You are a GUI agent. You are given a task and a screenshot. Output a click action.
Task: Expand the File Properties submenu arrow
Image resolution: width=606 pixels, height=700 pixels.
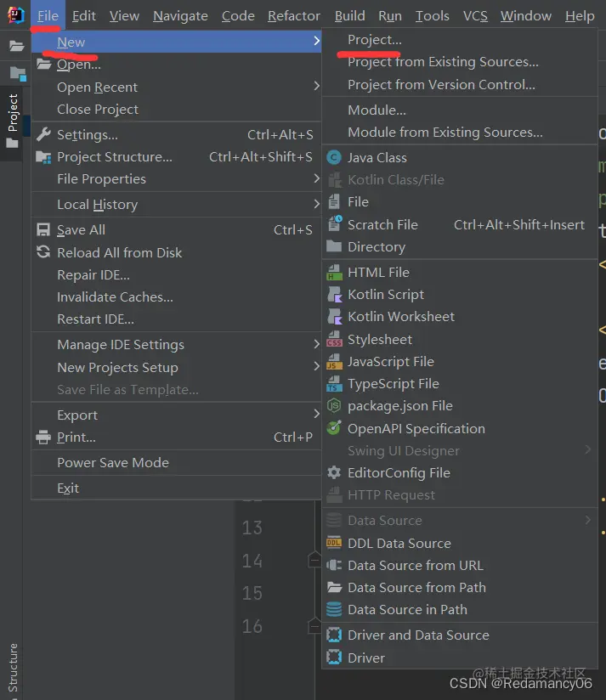tap(316, 178)
